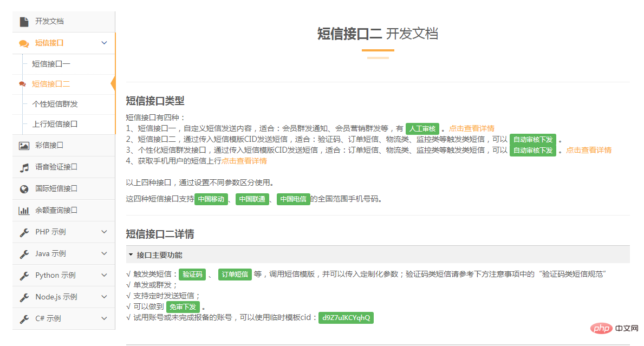Open 个性短信群发 submenu item

(55, 105)
